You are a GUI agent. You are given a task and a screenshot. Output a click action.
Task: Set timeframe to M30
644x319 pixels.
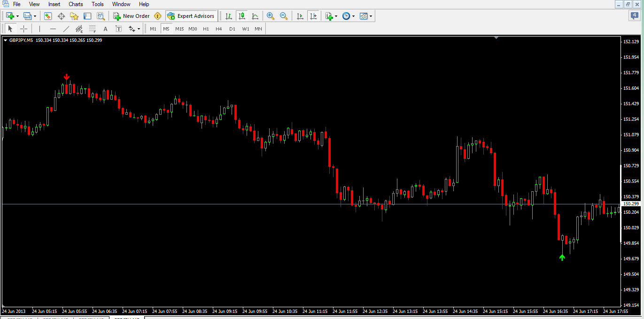coord(193,29)
